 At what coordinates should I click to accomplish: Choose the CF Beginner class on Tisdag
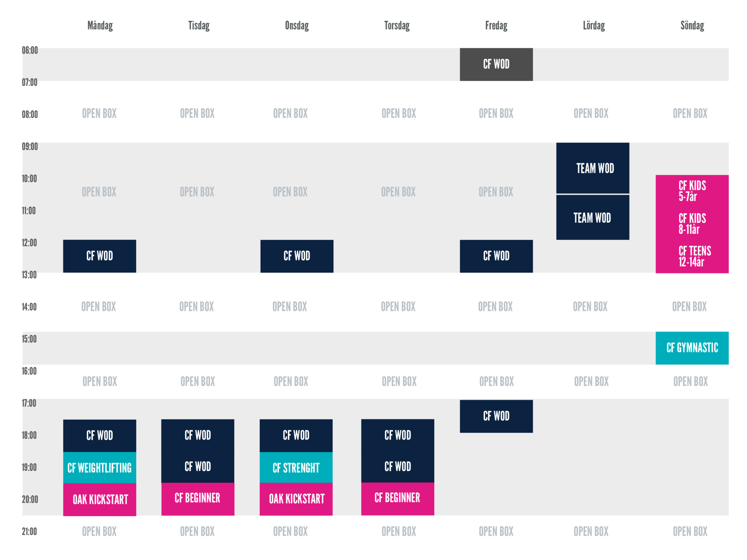tap(198, 499)
